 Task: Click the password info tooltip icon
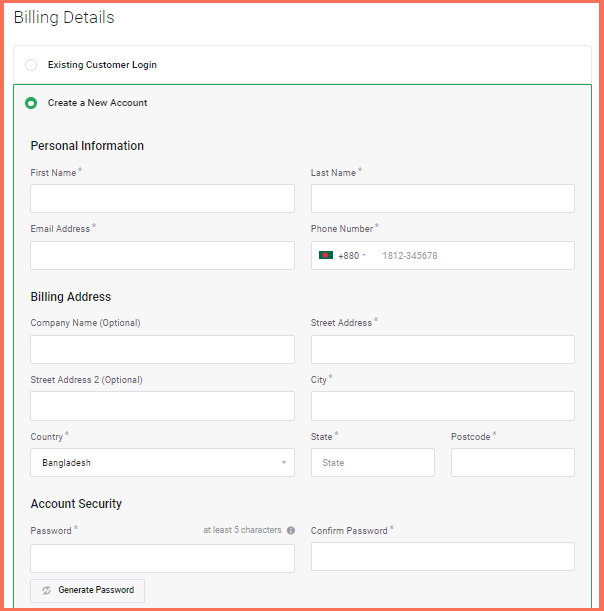[291, 530]
